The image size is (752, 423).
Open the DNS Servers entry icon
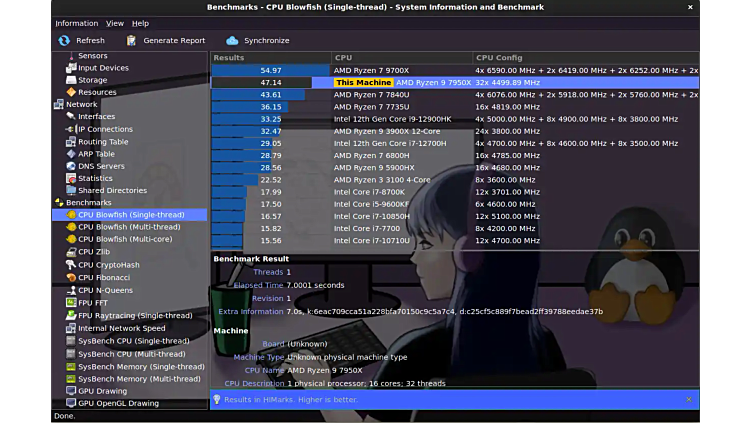[71, 166]
